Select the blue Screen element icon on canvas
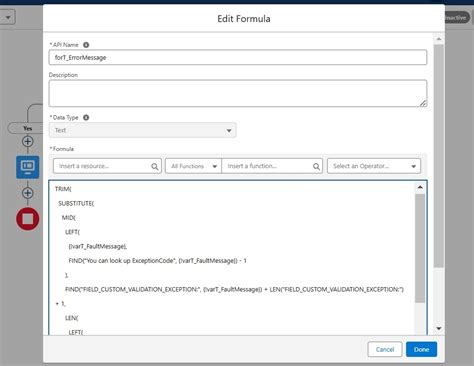 pyautogui.click(x=28, y=167)
